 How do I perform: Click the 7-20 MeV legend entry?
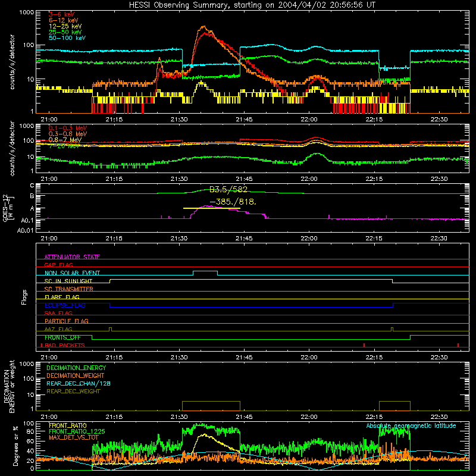click(x=64, y=146)
